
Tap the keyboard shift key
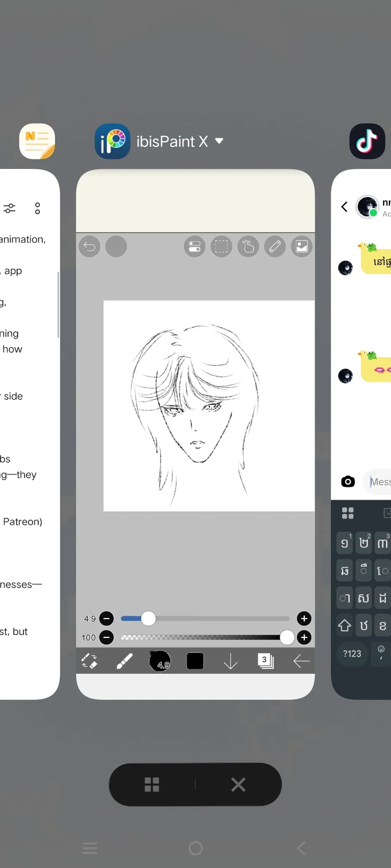coord(345,625)
